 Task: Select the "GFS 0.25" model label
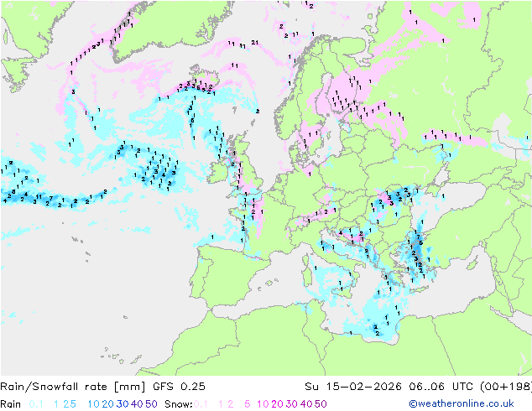coord(179,387)
